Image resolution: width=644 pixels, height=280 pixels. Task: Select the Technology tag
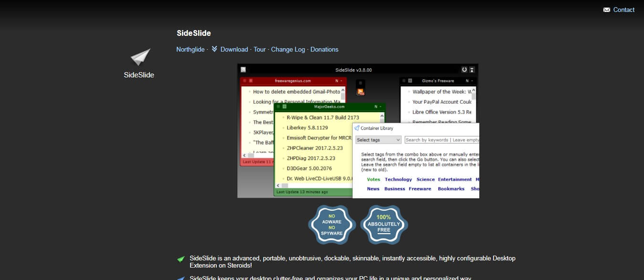[x=398, y=180]
